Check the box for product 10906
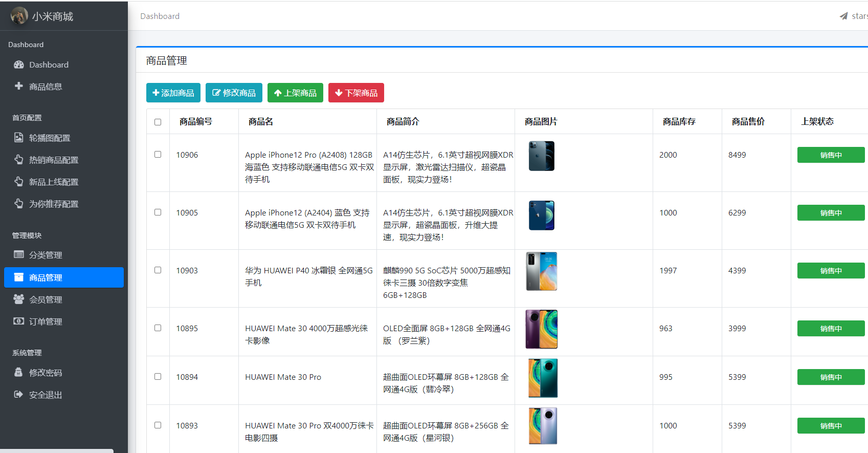The height and width of the screenshot is (453, 868). click(158, 155)
